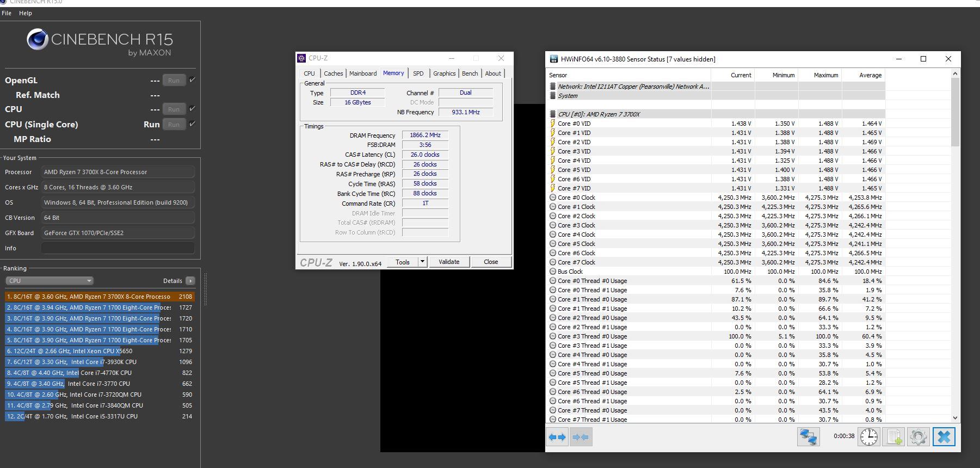
Task: Click the Network Intel I211AT sensor group icon
Action: click(x=553, y=87)
